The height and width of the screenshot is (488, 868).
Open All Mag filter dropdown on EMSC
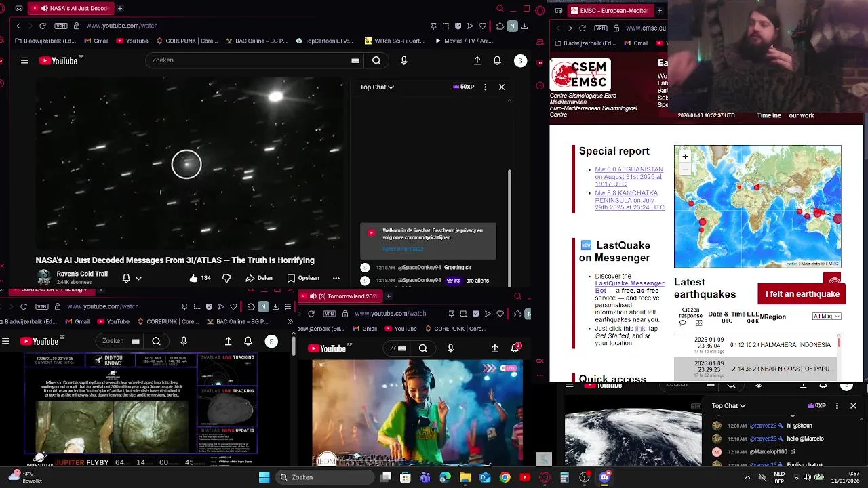pos(827,316)
